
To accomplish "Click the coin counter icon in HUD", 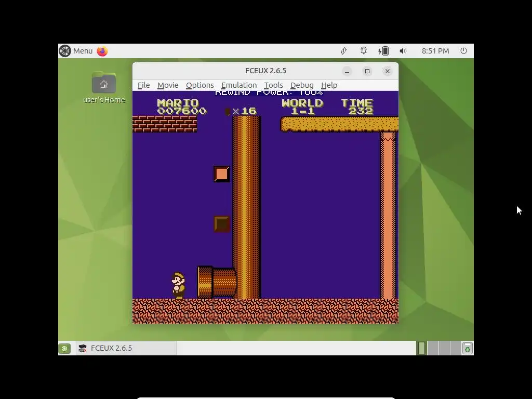I will (x=228, y=111).
